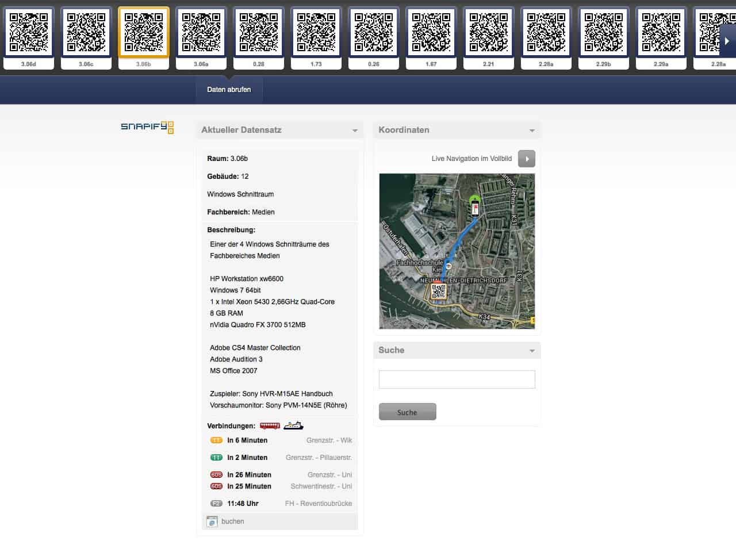The height and width of the screenshot is (560, 736).
Task: Click line 60S badge at 25 Minuten
Action: pos(216,486)
